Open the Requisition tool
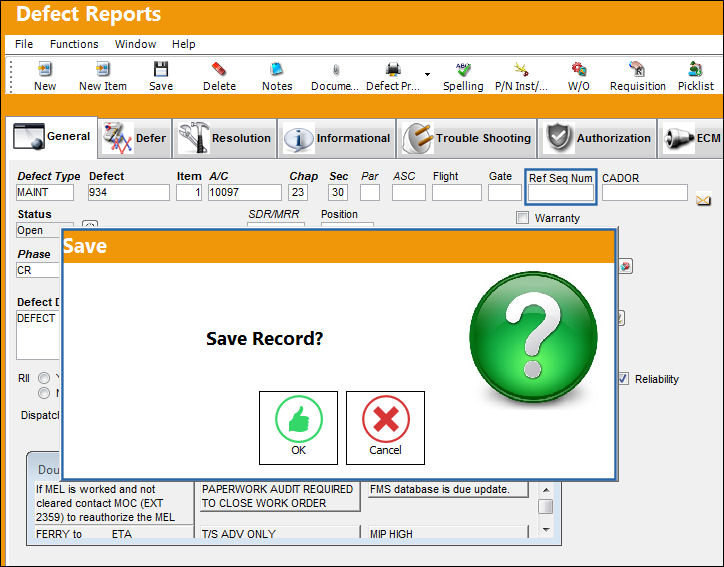The image size is (724, 567). coord(638,76)
